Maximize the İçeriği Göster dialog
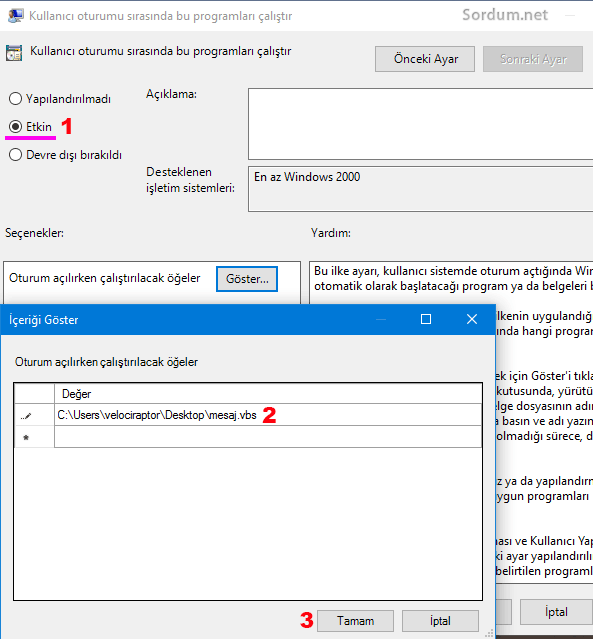This screenshot has width=593, height=639. pyautogui.click(x=426, y=319)
